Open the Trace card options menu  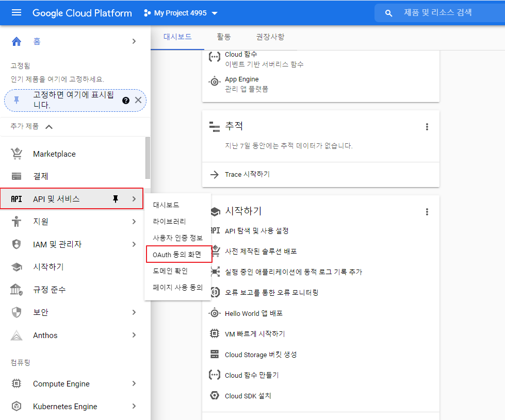[427, 127]
